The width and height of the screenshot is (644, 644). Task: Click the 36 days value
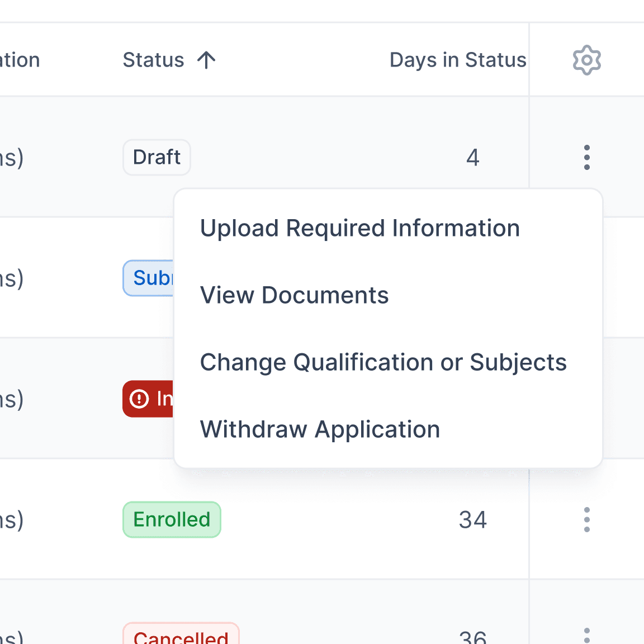pyautogui.click(x=473, y=637)
